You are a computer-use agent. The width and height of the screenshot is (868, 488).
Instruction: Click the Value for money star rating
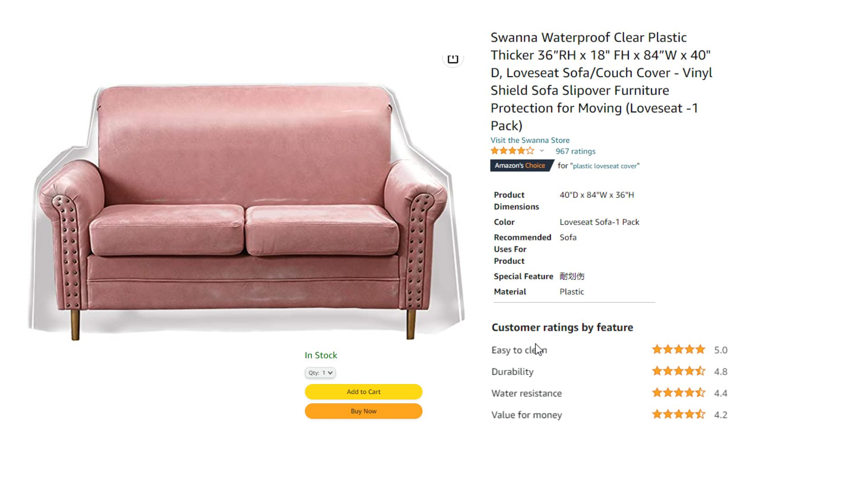(x=679, y=414)
